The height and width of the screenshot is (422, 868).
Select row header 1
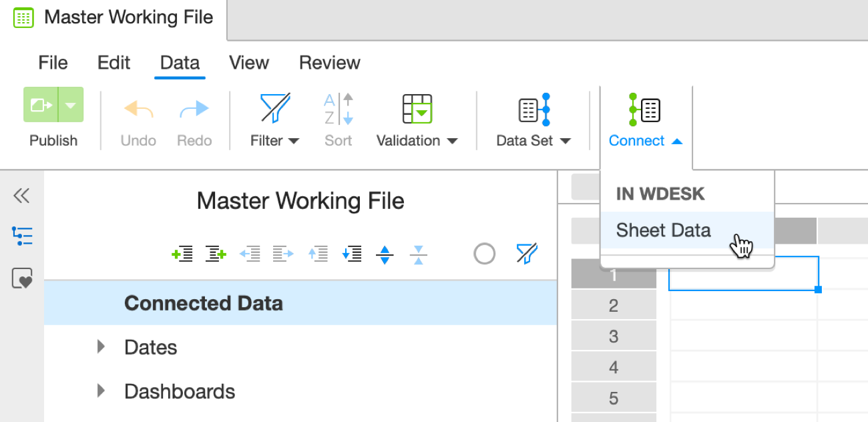pyautogui.click(x=614, y=274)
